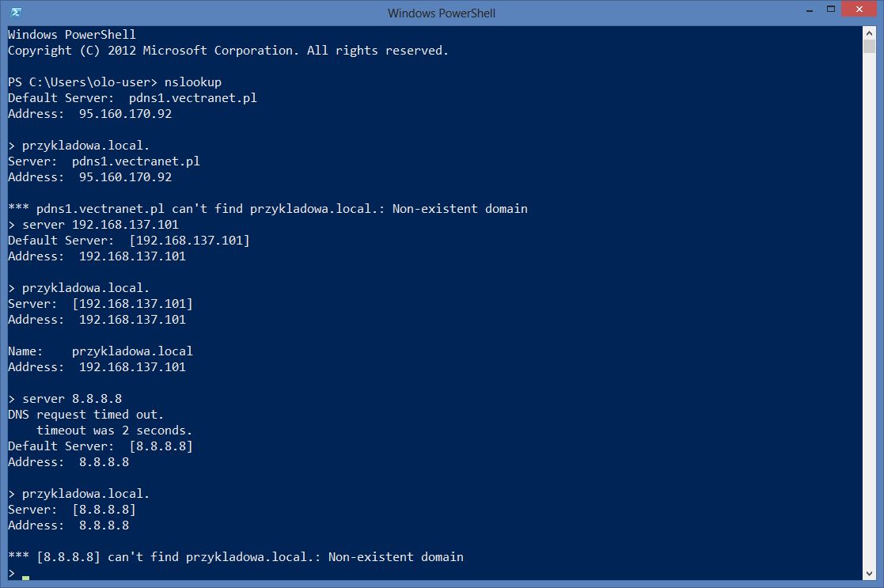The width and height of the screenshot is (884, 588).
Task: Open the PowerShell title bar system icon
Action: (16, 13)
